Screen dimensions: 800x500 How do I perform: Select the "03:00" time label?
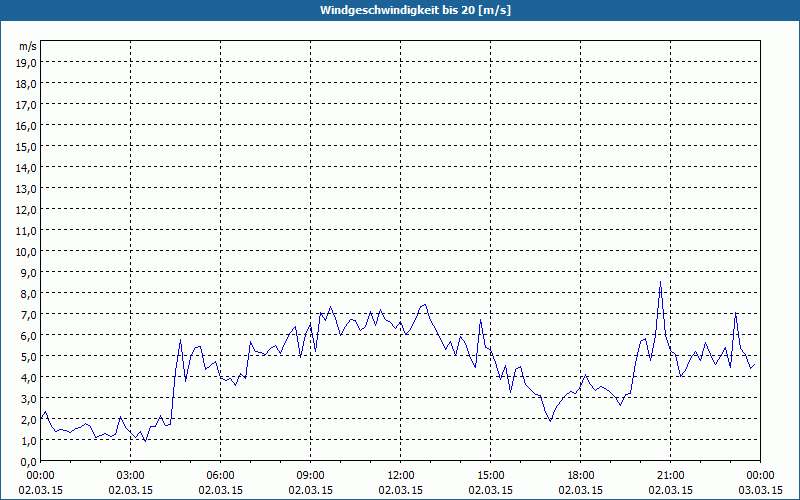click(131, 476)
